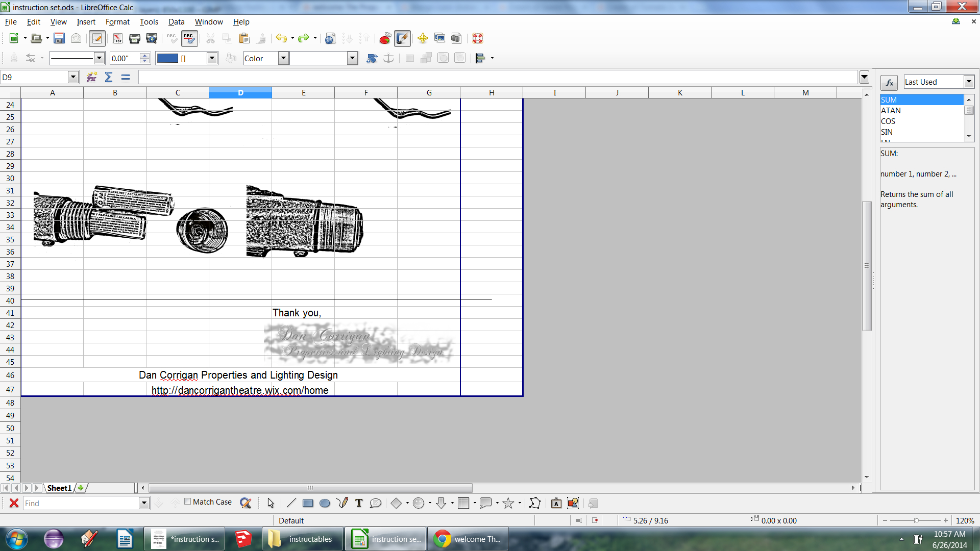
Task: Select ATAN in function list
Action: [891, 111]
